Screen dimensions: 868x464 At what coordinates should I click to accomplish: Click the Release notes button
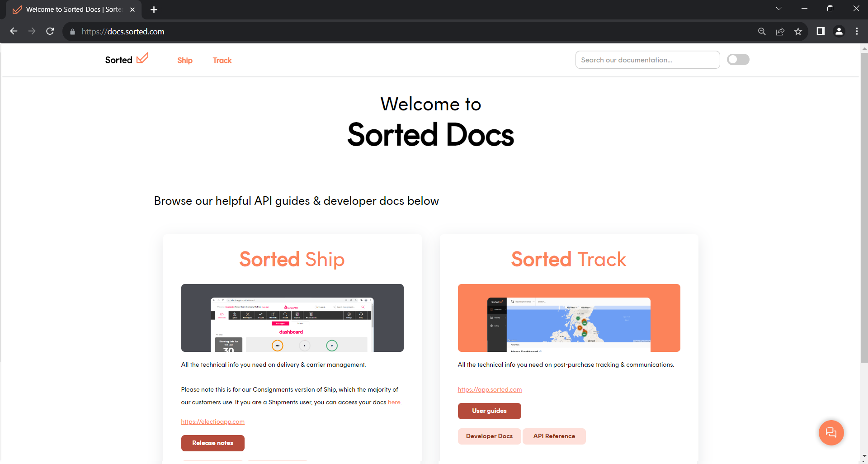click(213, 443)
